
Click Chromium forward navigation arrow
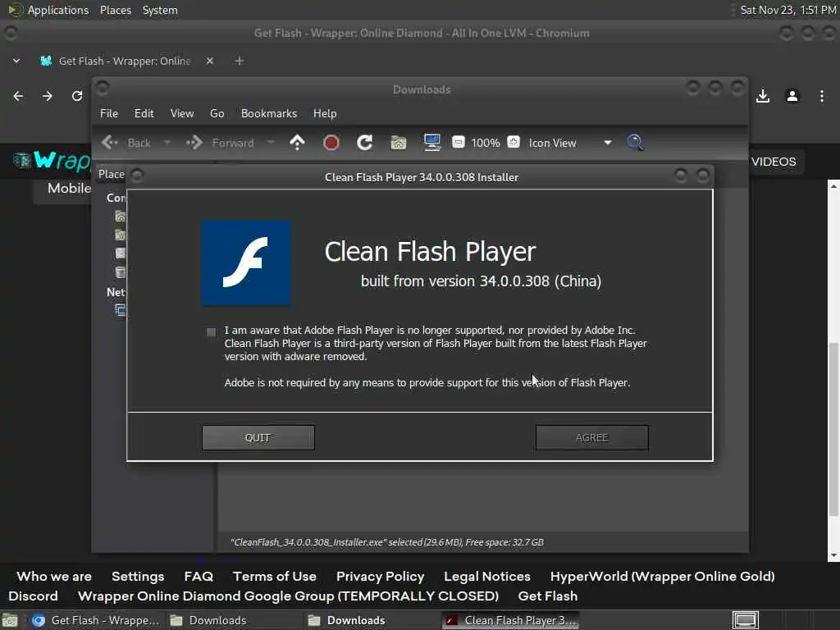pos(48,96)
